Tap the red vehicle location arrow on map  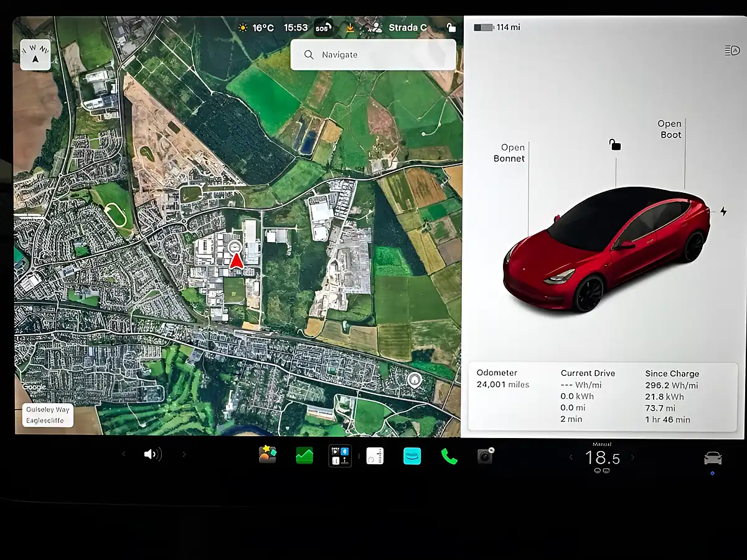pyautogui.click(x=236, y=261)
